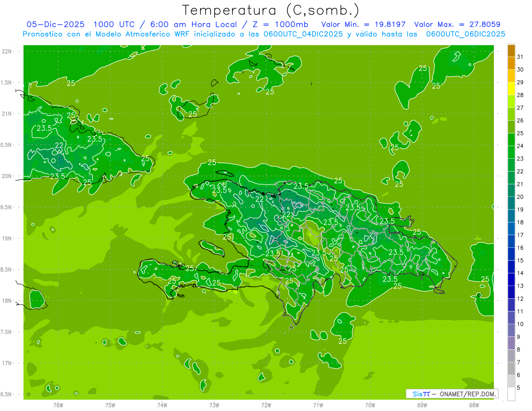The width and height of the screenshot is (532, 411).
Task: Click the '19N' latitude axis label
Action: pos(7,239)
